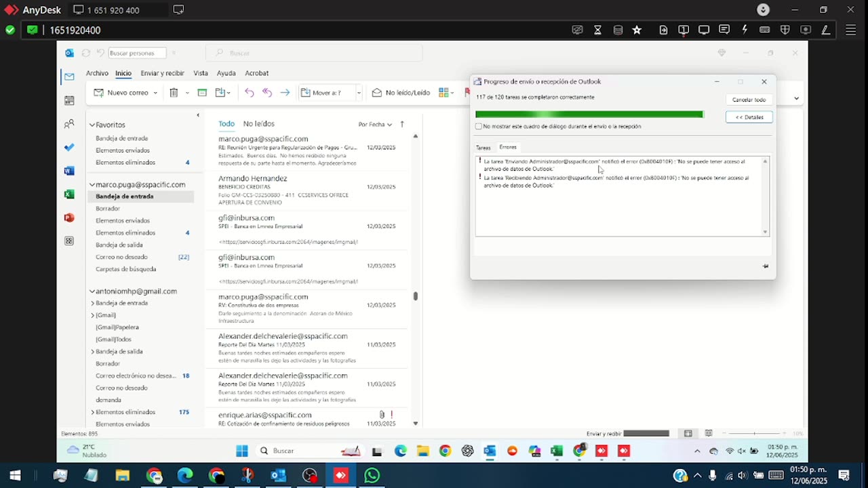The height and width of the screenshot is (488, 868).
Task: Click the Reply arrow icon
Action: [250, 93]
